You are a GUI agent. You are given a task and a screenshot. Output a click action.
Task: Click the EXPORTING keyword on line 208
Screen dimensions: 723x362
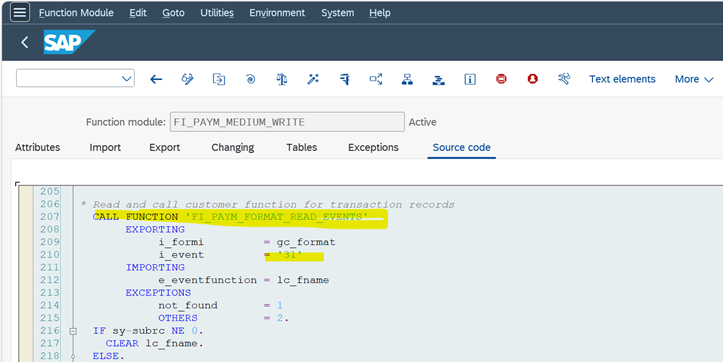tap(155, 229)
